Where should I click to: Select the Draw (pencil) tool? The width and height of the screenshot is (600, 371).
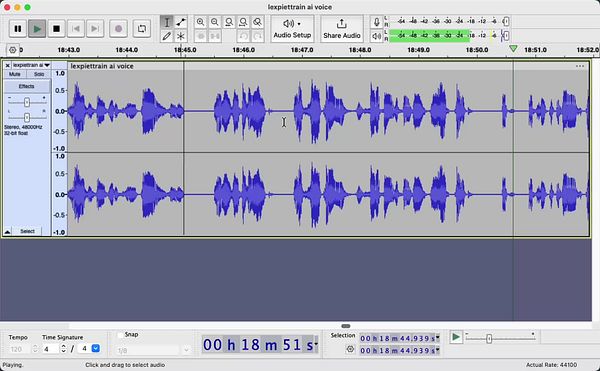point(166,36)
